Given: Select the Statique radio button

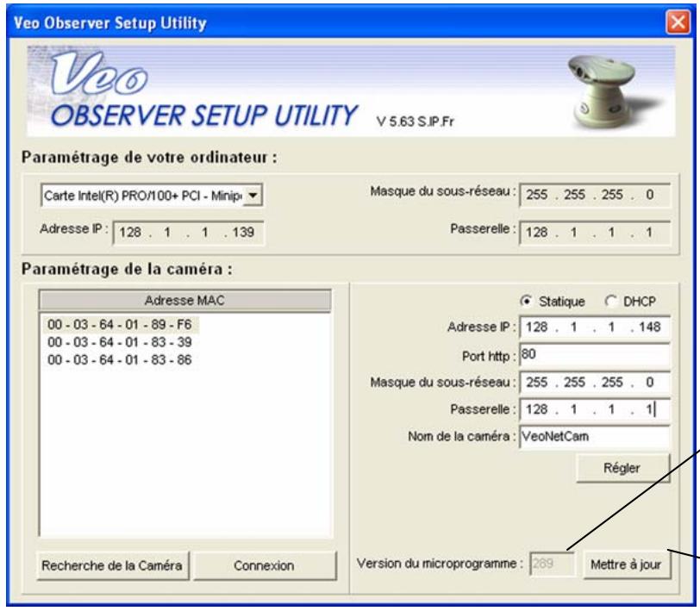Looking at the screenshot, I should tap(527, 302).
